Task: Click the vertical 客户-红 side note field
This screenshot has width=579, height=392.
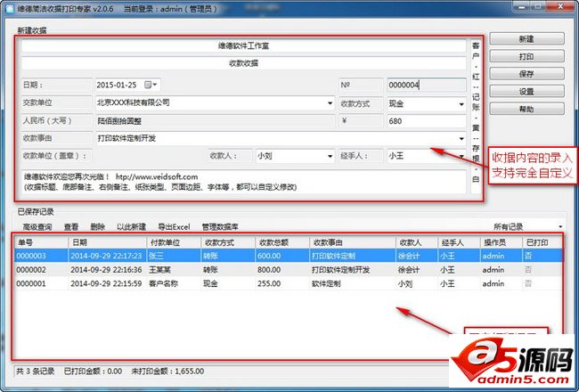Action: point(476,117)
